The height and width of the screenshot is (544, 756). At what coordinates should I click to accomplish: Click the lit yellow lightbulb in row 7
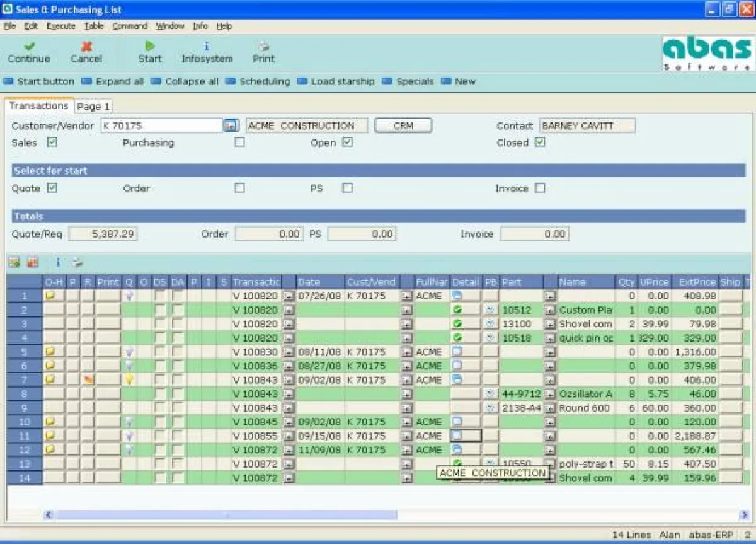pyautogui.click(x=129, y=379)
